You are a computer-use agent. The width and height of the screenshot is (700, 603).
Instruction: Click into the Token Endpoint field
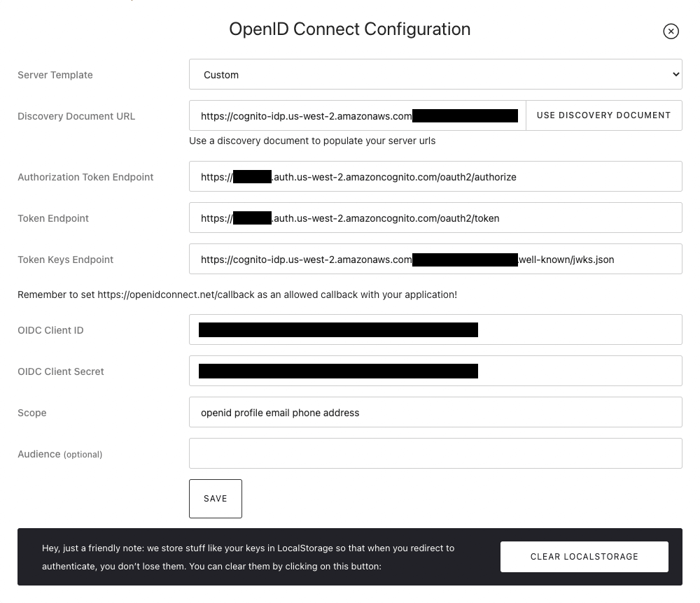click(x=435, y=218)
